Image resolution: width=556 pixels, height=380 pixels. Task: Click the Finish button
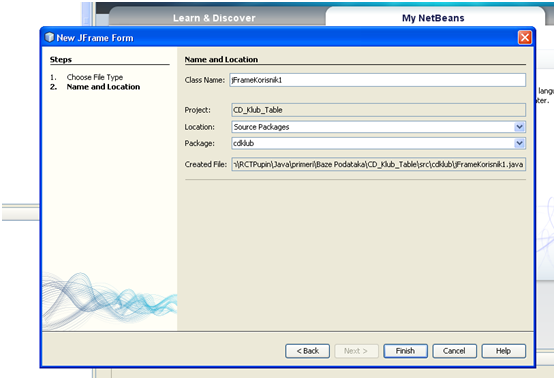coord(405,351)
